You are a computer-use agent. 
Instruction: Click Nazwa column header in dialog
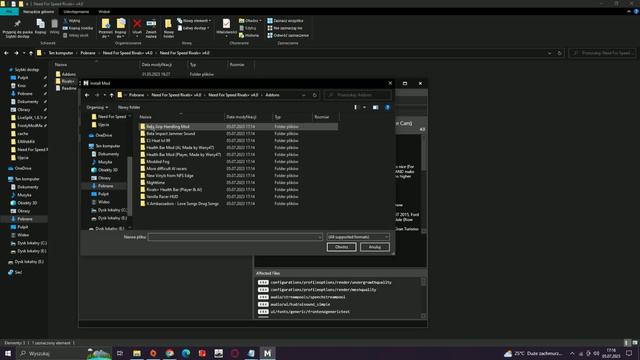(x=181, y=117)
